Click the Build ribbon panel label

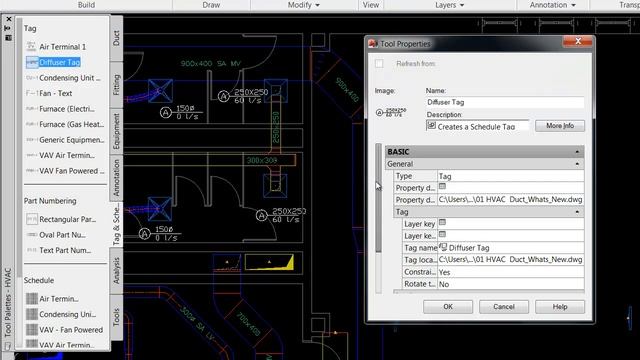point(86,5)
